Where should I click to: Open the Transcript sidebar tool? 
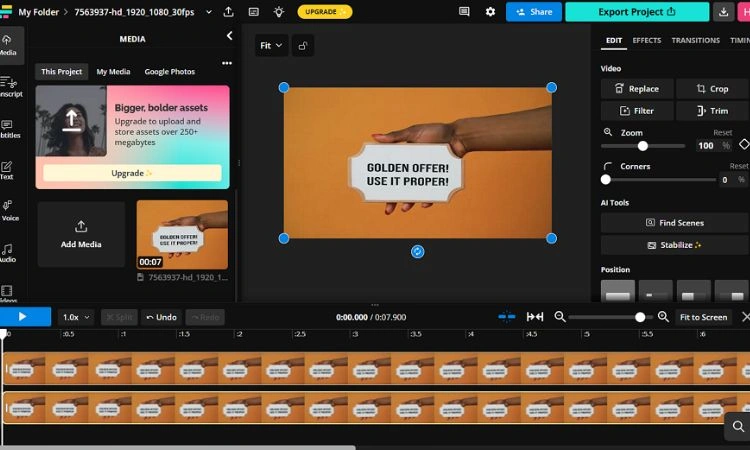pos(10,87)
